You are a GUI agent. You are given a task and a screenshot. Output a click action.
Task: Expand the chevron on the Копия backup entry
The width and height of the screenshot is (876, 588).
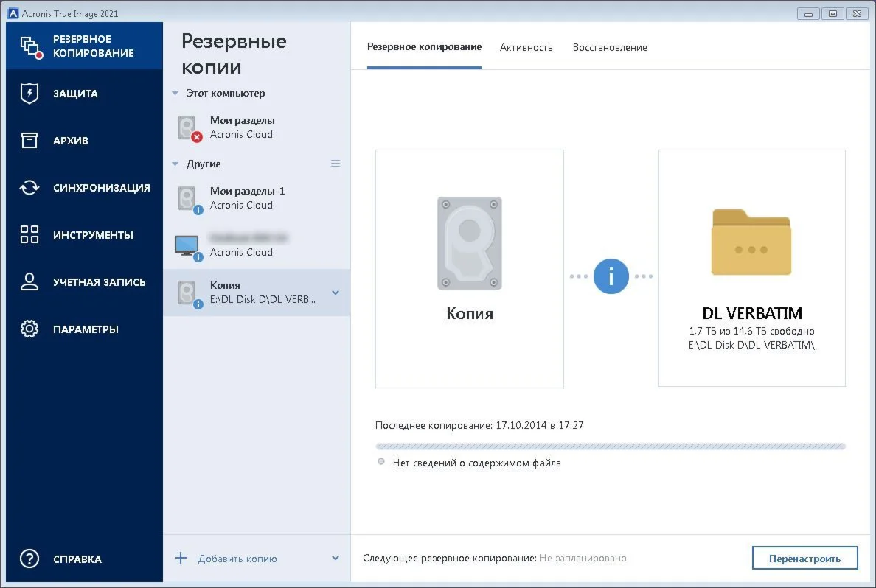pyautogui.click(x=336, y=293)
